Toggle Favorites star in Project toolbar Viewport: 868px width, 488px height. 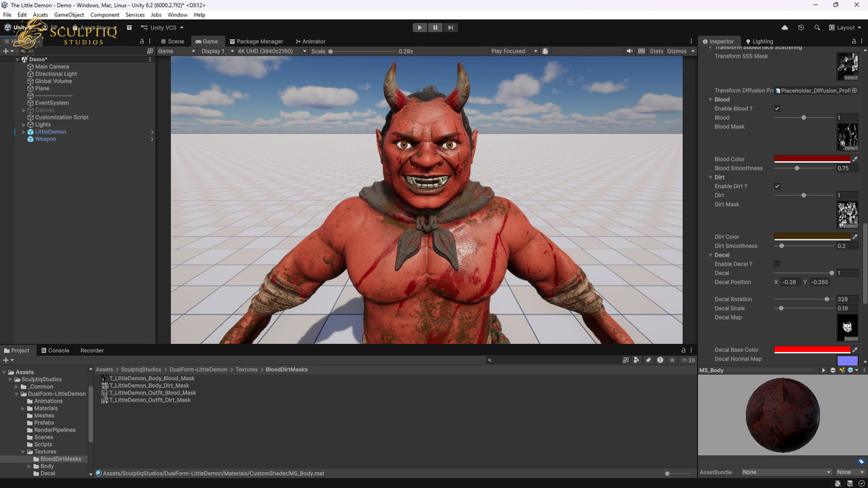[672, 359]
